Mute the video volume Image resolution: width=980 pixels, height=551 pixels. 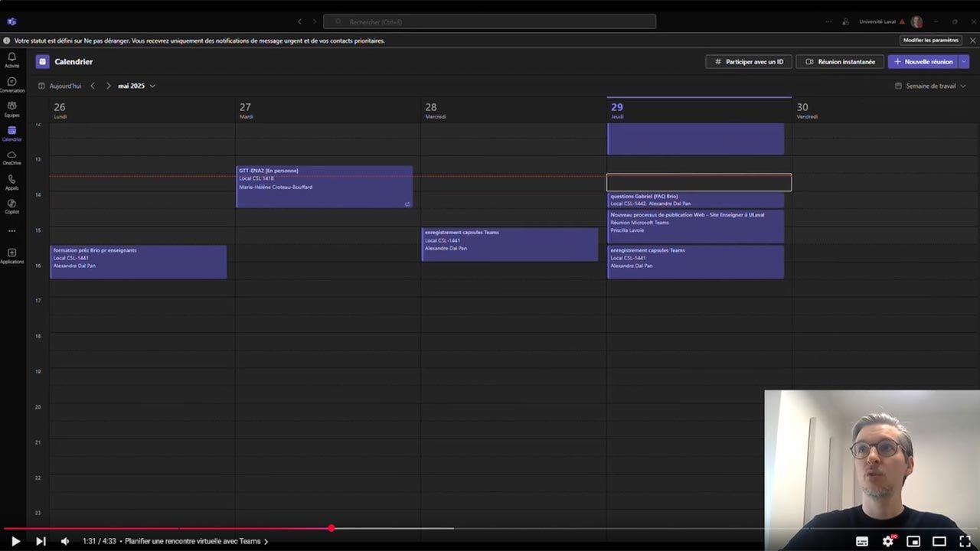[x=65, y=541]
